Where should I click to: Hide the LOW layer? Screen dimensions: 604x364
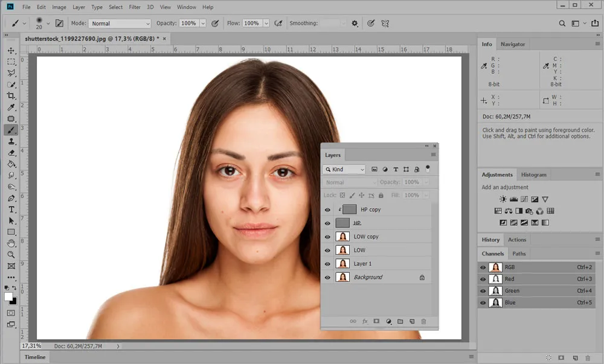click(327, 250)
